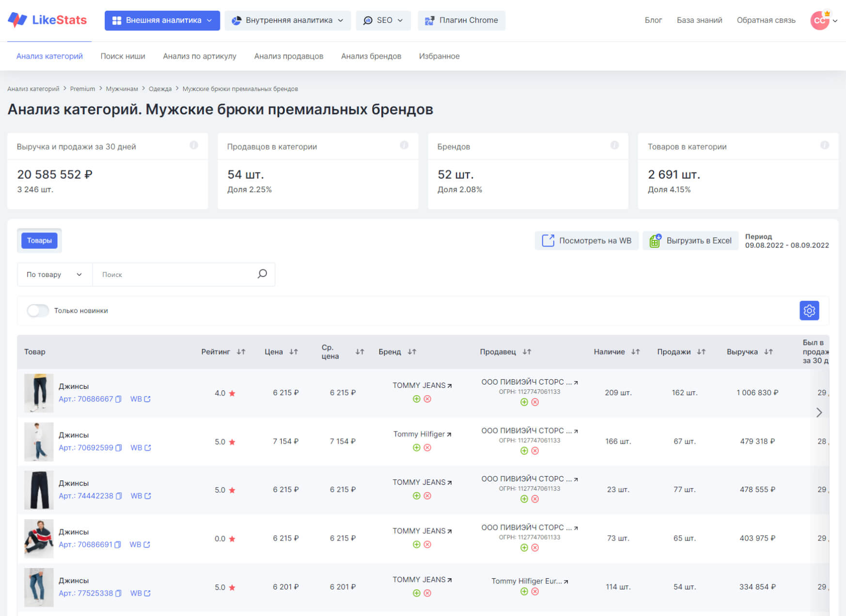
Task: Select revenue value 1 006 830 ₽
Action: point(757,392)
